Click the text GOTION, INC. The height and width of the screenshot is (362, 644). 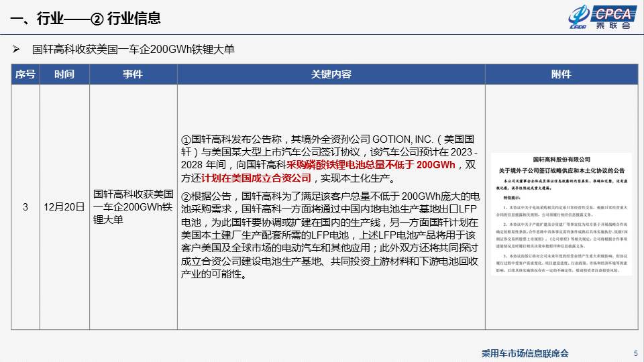tap(402, 139)
